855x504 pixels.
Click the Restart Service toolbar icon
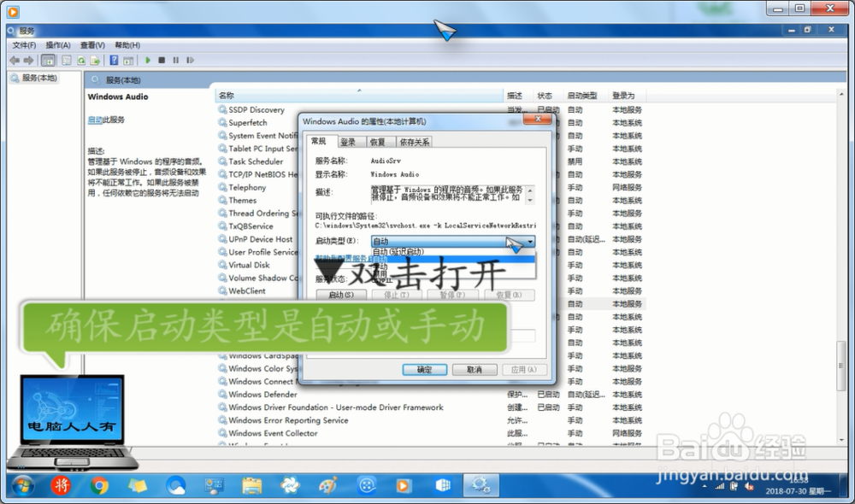pos(190,60)
